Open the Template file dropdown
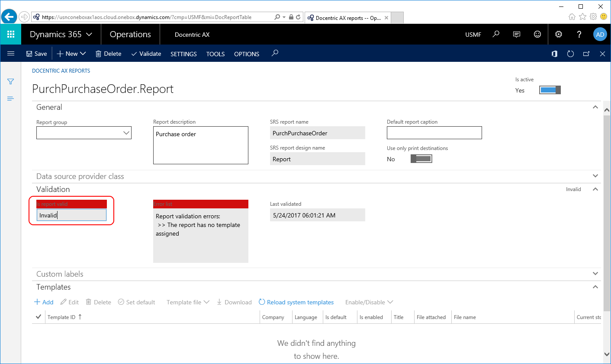The height and width of the screenshot is (364, 611). 188,302
